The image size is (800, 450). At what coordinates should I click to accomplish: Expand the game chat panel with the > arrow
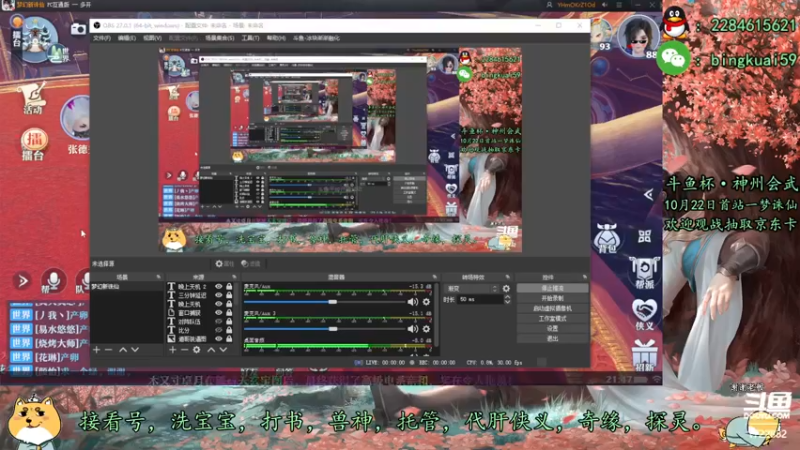point(22,281)
